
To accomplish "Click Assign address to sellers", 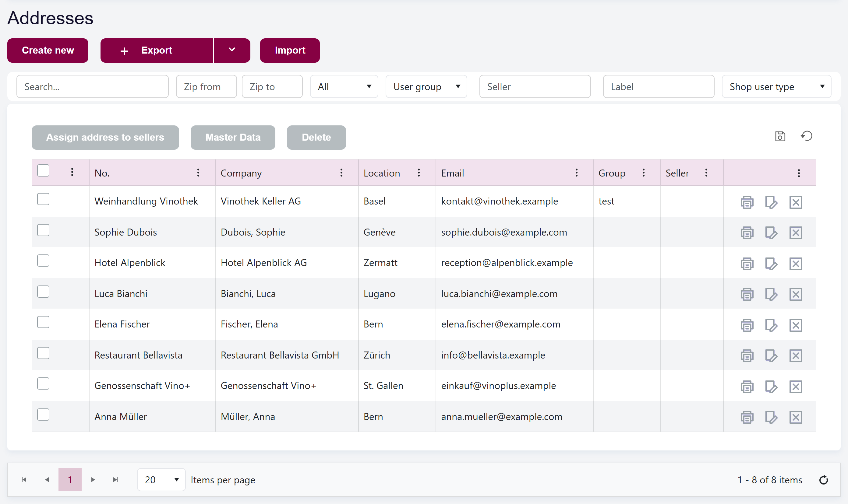I will click(105, 137).
